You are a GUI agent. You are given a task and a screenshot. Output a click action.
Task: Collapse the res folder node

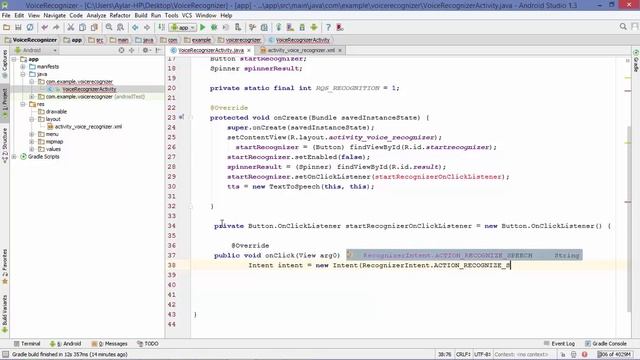(23, 104)
